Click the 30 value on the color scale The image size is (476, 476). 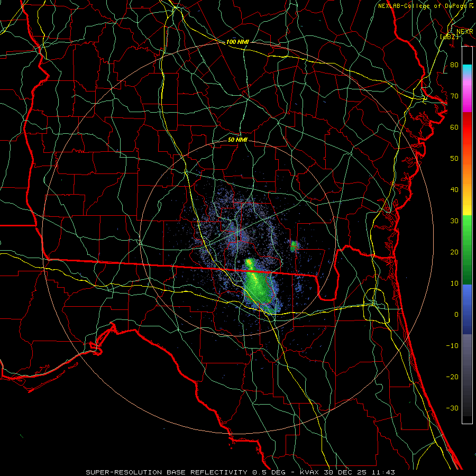pos(454,221)
